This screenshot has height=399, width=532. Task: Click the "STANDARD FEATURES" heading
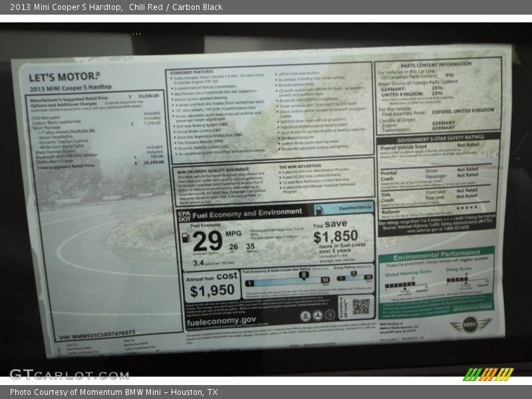tap(192, 72)
